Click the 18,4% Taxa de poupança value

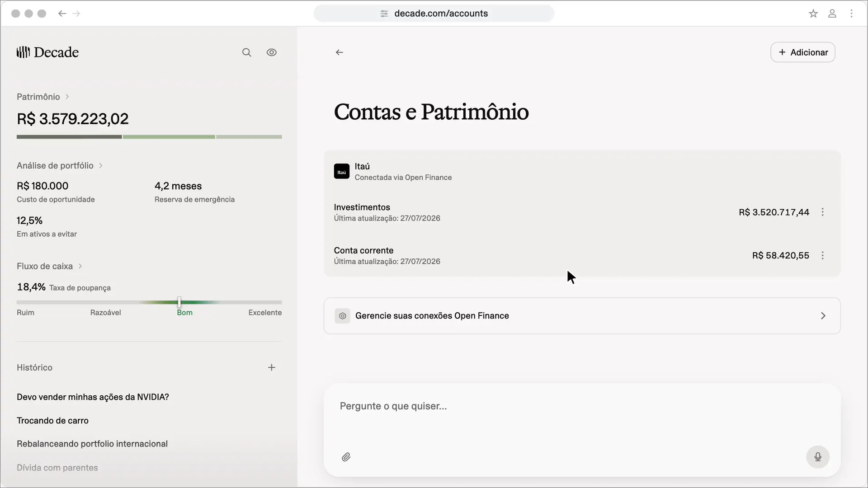point(31,287)
